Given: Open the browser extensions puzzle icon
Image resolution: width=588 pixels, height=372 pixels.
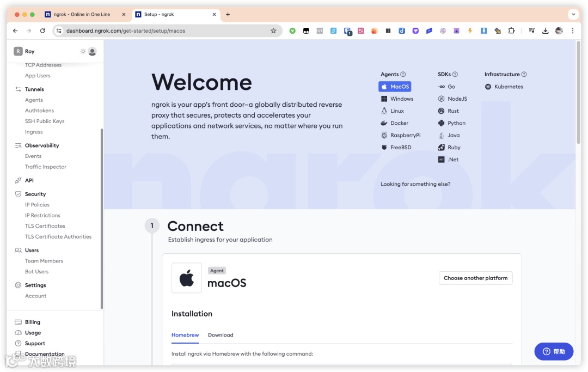Looking at the screenshot, I should (x=511, y=31).
